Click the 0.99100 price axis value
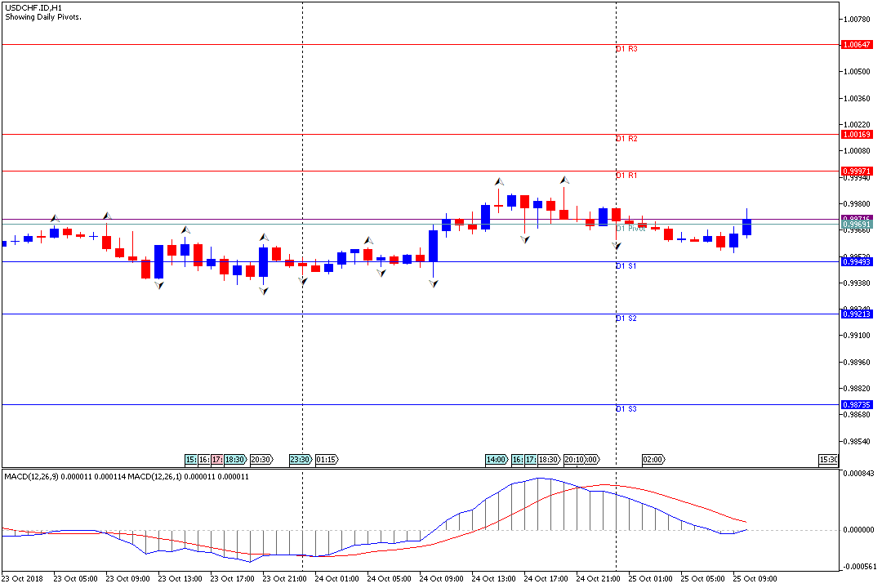 point(857,336)
